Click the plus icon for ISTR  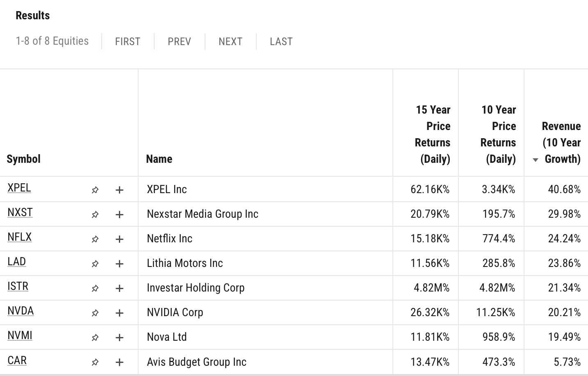click(119, 288)
